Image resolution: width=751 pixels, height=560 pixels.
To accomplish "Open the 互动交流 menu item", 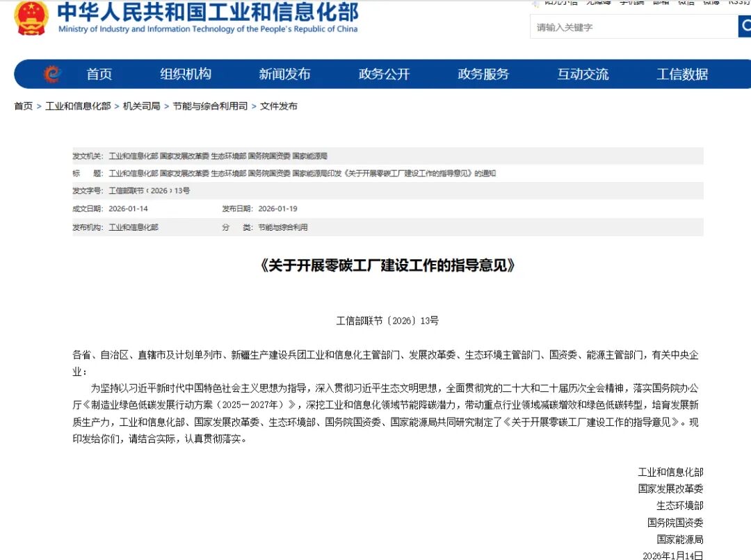I will click(x=583, y=74).
